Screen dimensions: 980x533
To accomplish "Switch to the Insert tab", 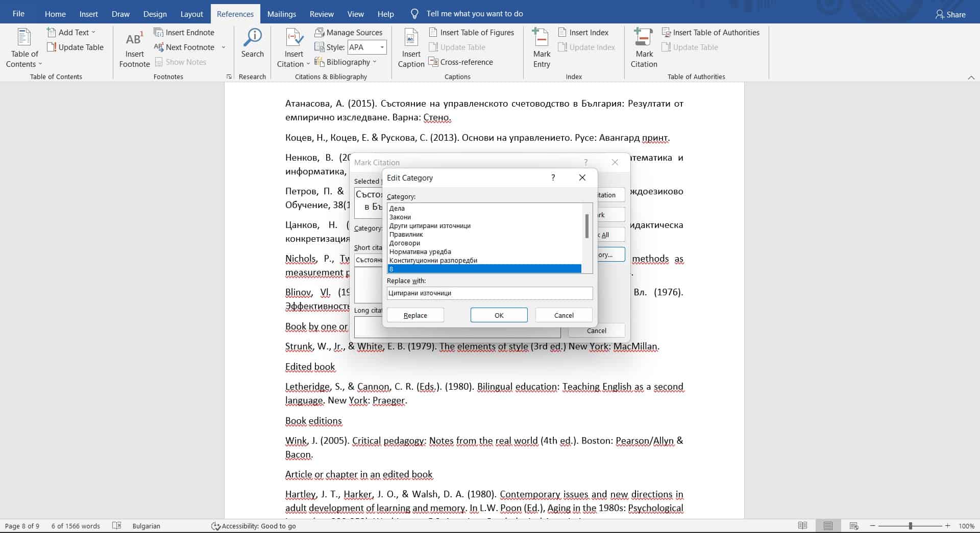I will 89,14.
